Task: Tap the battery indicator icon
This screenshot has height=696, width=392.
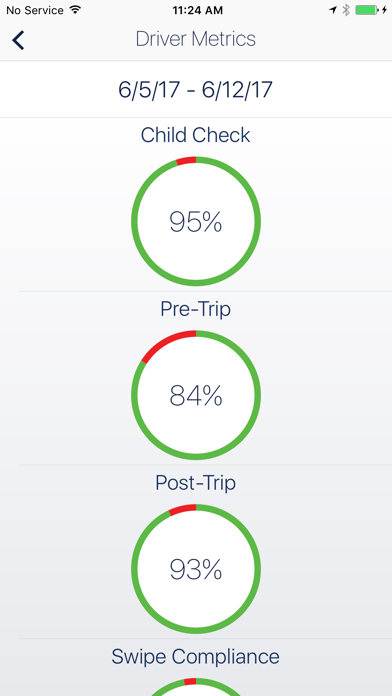Action: pyautogui.click(x=367, y=10)
